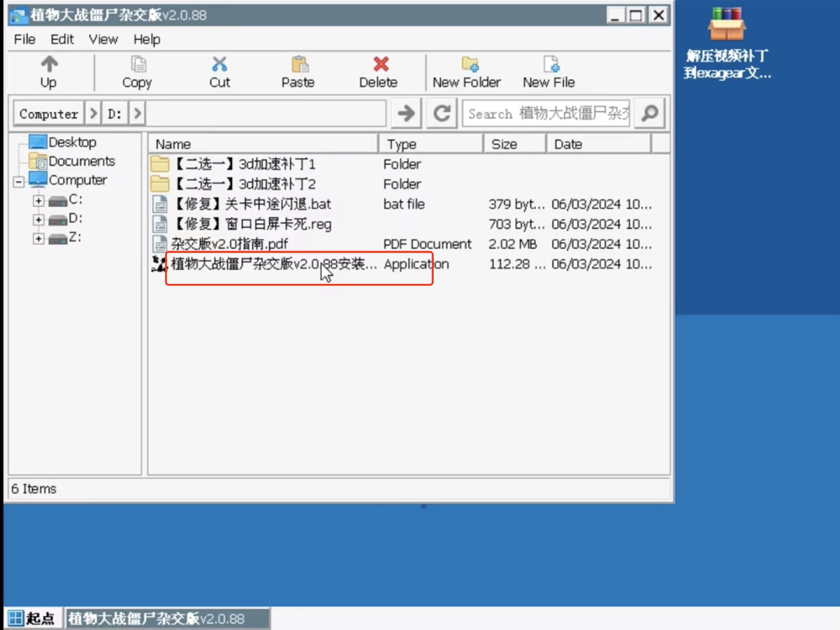Screen dimensions: 840x630
Task: Sort the list by Name column
Action: (x=263, y=144)
